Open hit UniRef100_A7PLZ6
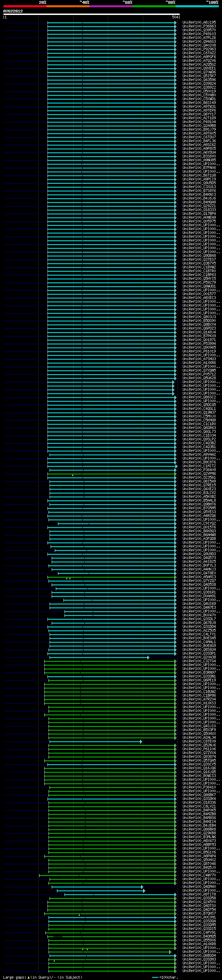The height and width of the screenshot is (980, 222). 199,38
